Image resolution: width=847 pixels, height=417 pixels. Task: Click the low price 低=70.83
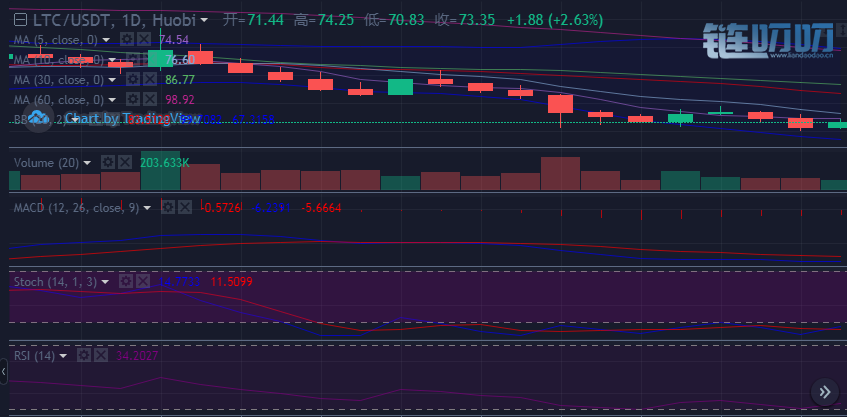(x=394, y=21)
